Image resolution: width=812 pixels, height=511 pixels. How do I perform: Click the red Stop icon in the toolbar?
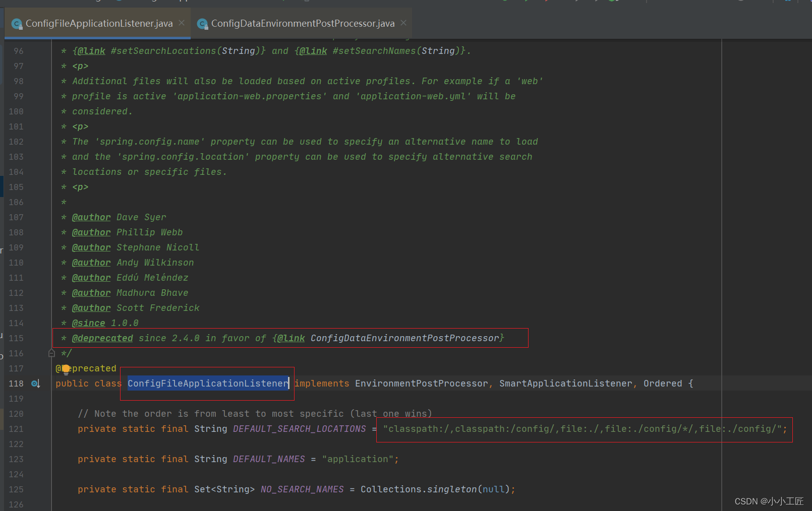click(x=546, y=2)
